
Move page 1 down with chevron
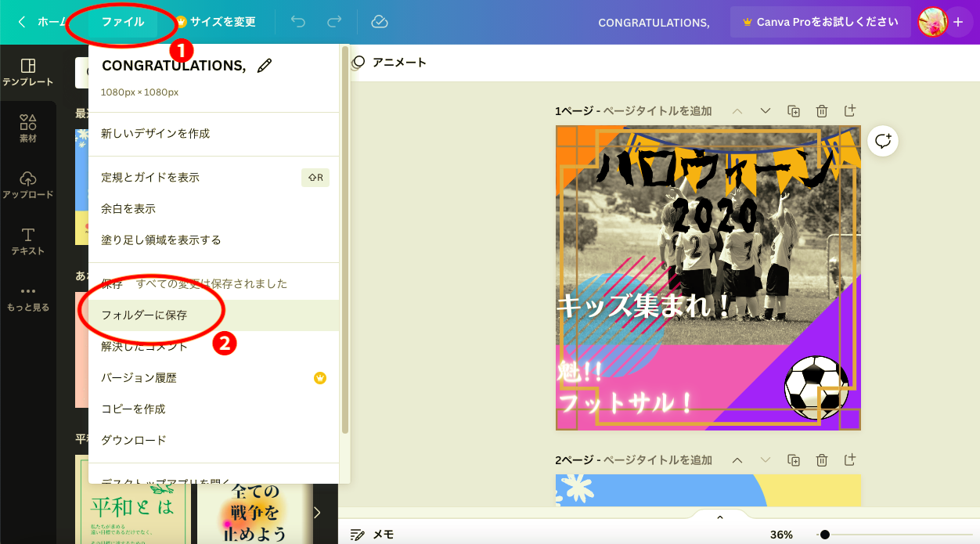coord(766,111)
